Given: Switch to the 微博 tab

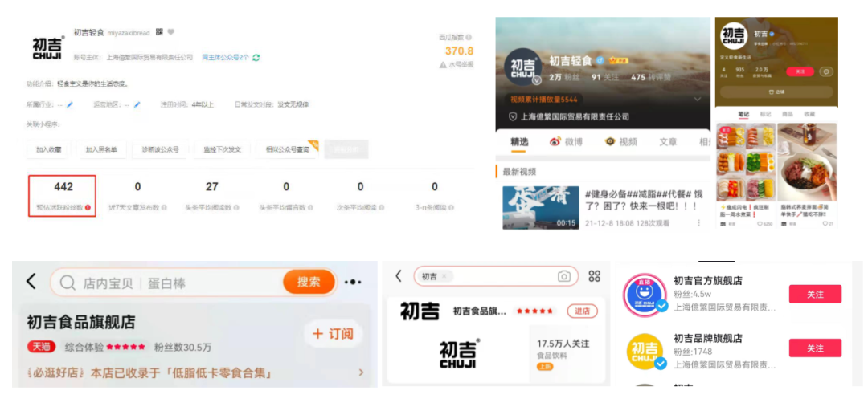Looking at the screenshot, I should 566,141.
